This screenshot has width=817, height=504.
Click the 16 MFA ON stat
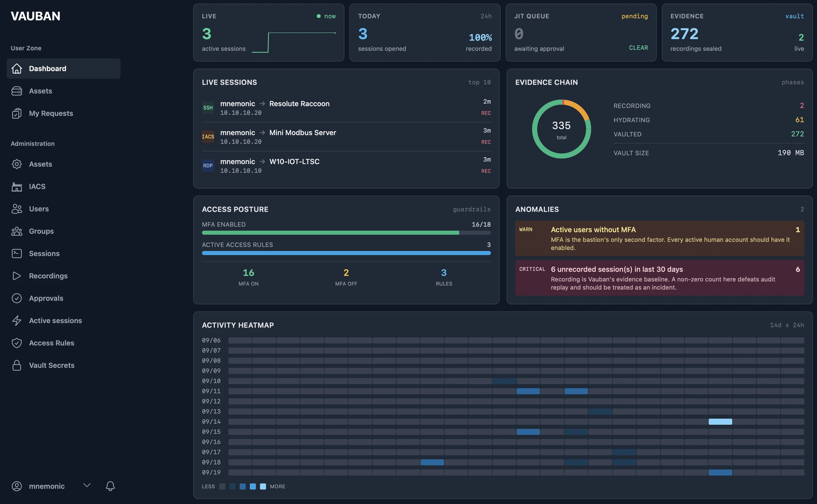click(x=249, y=278)
